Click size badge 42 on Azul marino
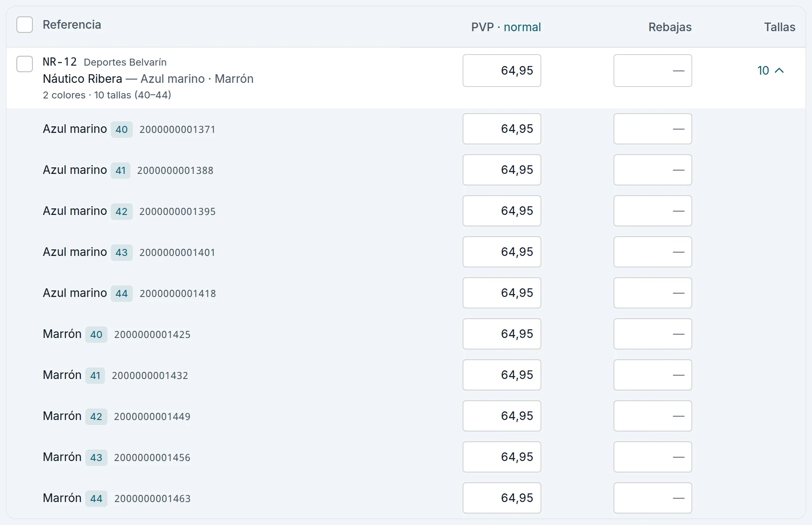This screenshot has height=525, width=812. tap(121, 212)
